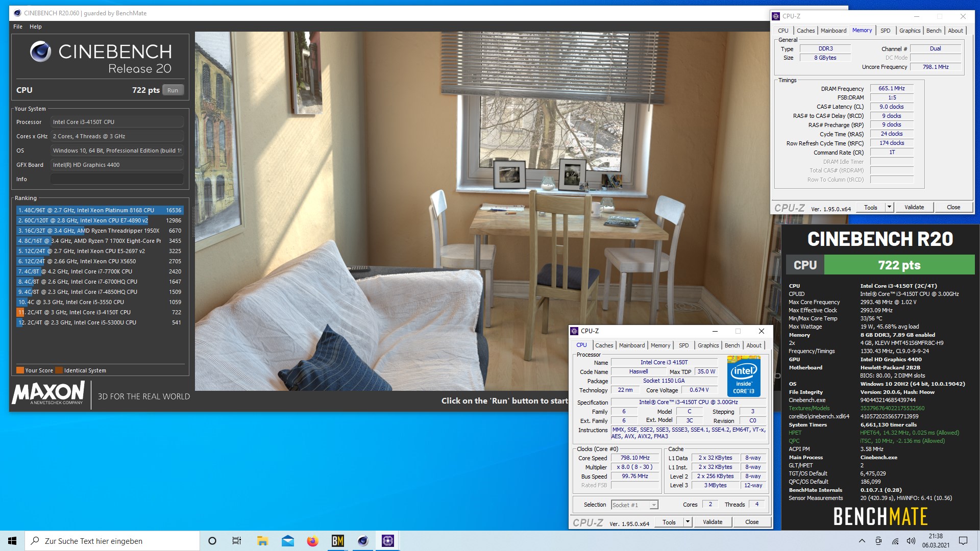Click the Maxon logo in Cinebench
The width and height of the screenshot is (980, 551).
[48, 393]
